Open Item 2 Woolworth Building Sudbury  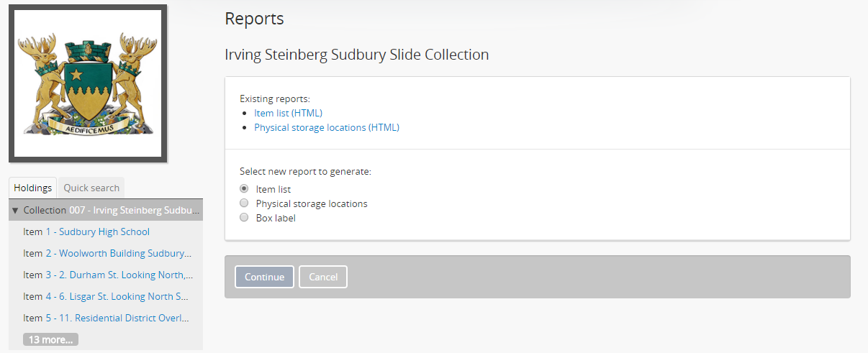tap(125, 253)
